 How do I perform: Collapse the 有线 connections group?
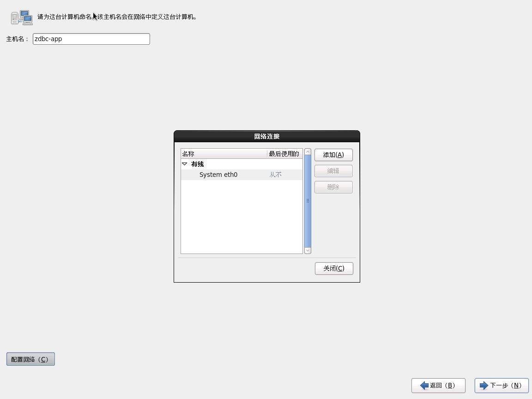(185, 164)
